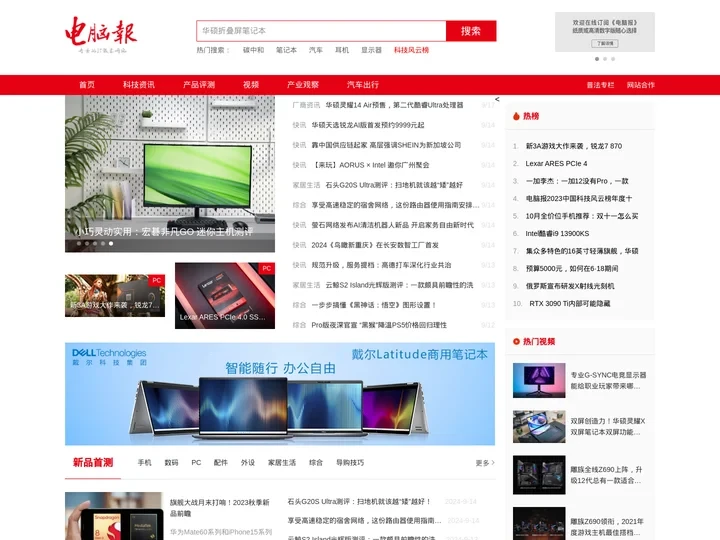
Task: Expand 更多 in 新品首测 section
Action: click(x=485, y=463)
